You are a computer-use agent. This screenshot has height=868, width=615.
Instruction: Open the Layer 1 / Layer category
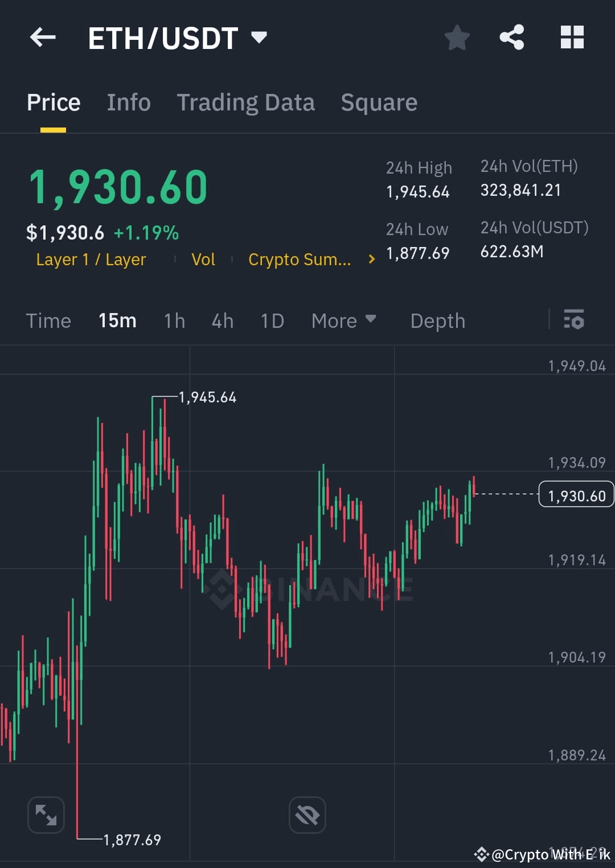pos(91,259)
